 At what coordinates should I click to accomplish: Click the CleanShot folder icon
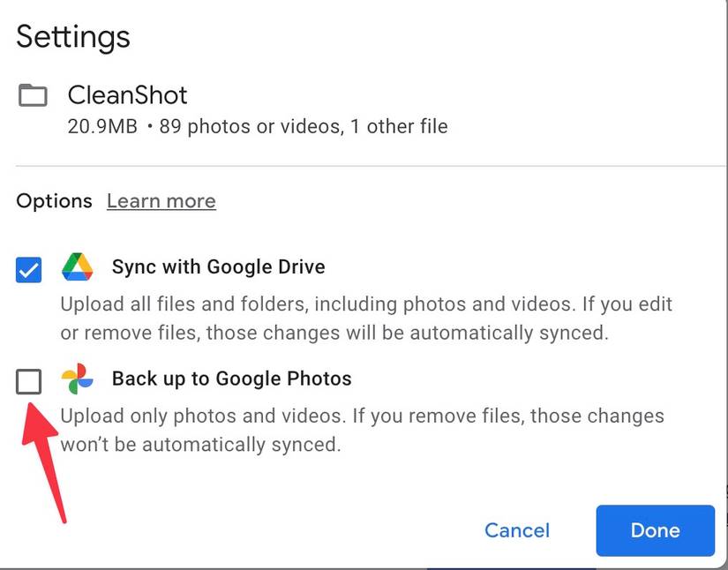coord(33,95)
